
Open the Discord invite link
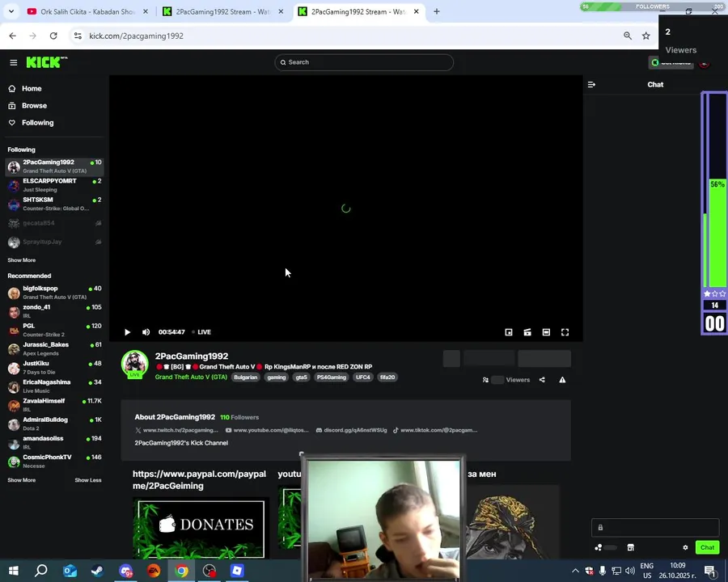click(352, 430)
